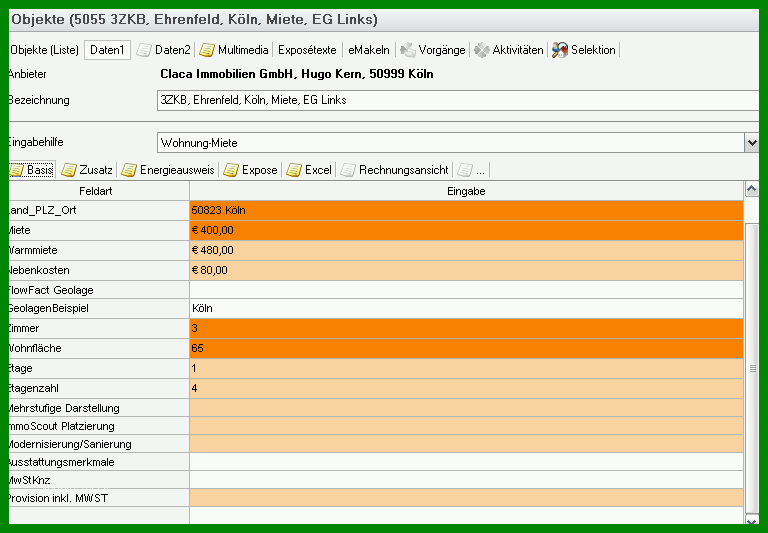
Task: Open the Expose sub-tab
Action: (x=251, y=170)
